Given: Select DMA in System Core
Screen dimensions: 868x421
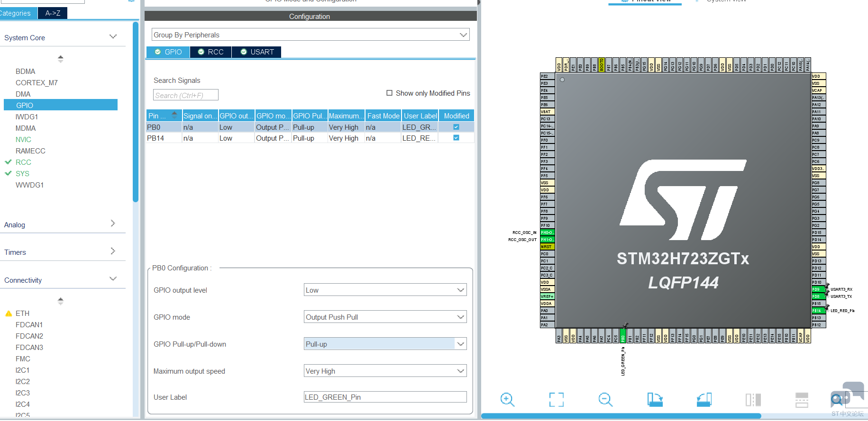Looking at the screenshot, I should (x=23, y=94).
